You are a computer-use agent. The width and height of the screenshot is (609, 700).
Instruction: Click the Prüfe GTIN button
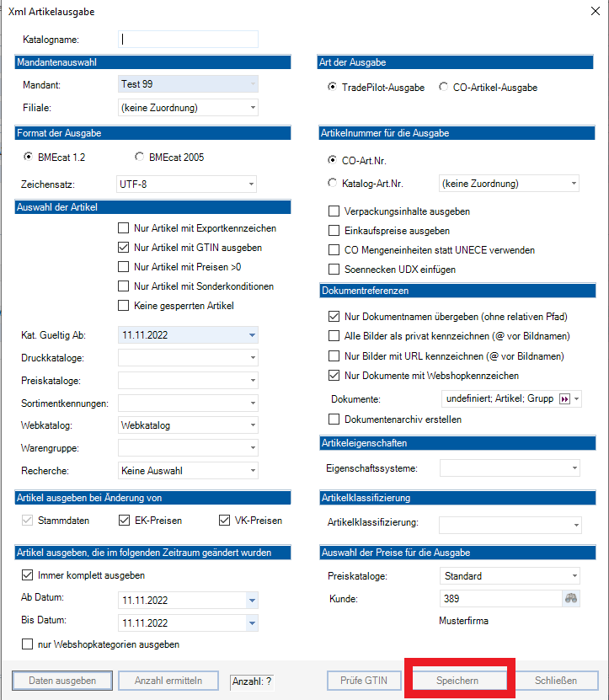point(364,681)
